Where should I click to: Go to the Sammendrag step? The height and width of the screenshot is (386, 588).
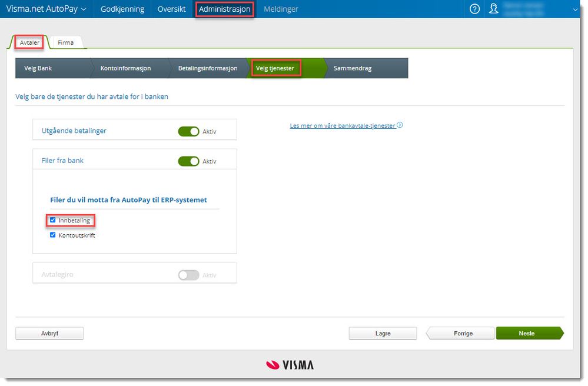(x=366, y=68)
